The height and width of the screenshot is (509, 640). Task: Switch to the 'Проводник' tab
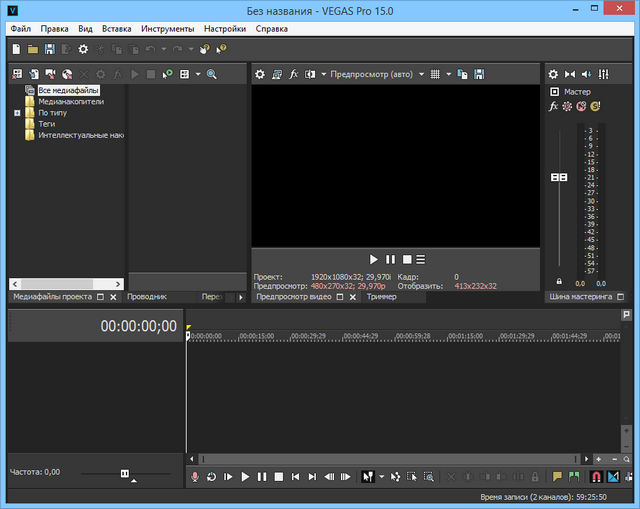[147, 297]
